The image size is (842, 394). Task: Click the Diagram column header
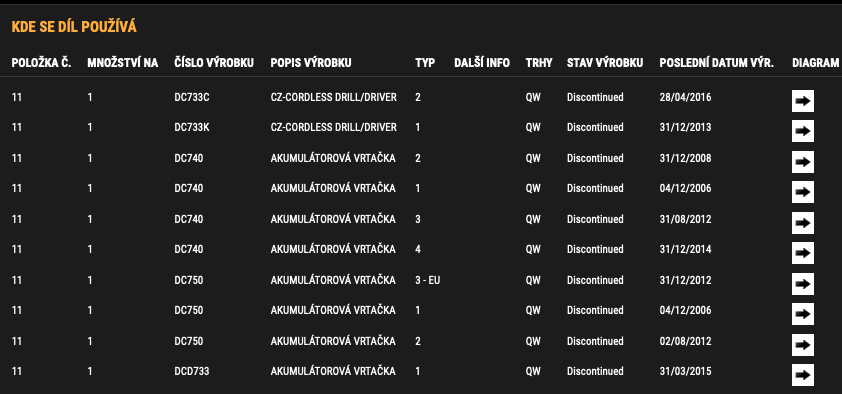[x=815, y=63]
